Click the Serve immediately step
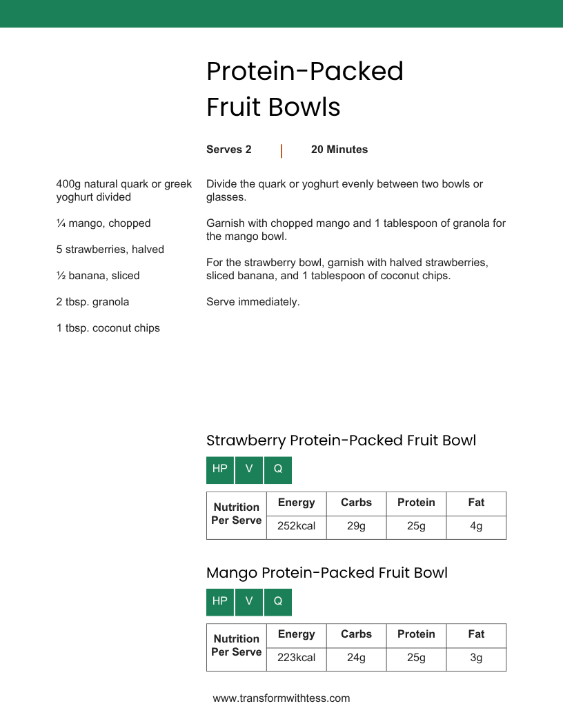563x728 pixels. point(253,302)
